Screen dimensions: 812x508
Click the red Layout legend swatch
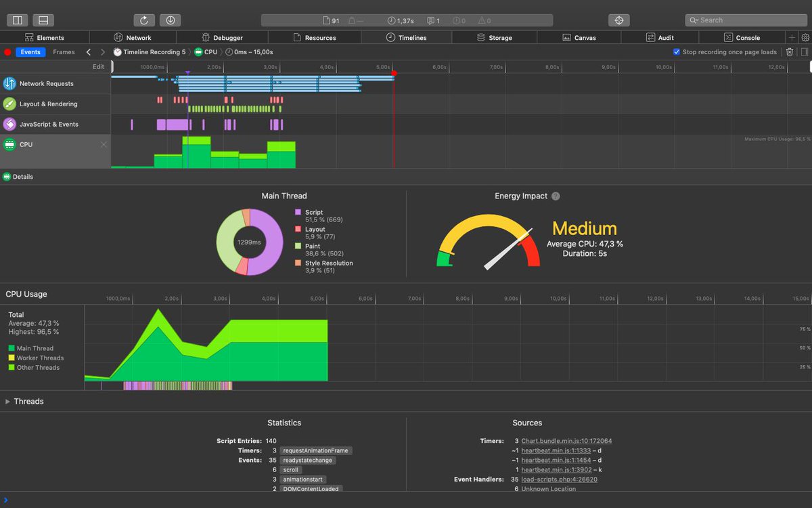[298, 230]
